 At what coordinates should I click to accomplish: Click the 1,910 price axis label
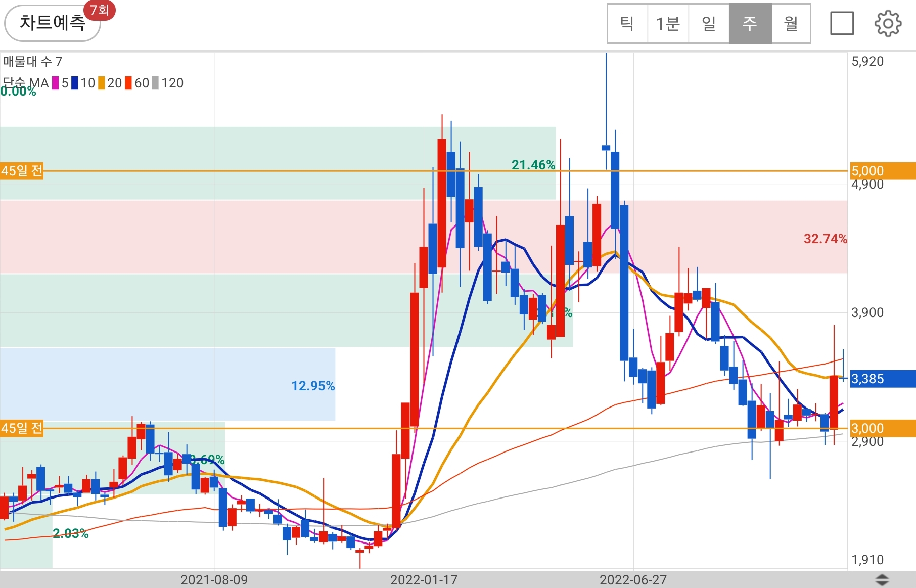coord(867,560)
